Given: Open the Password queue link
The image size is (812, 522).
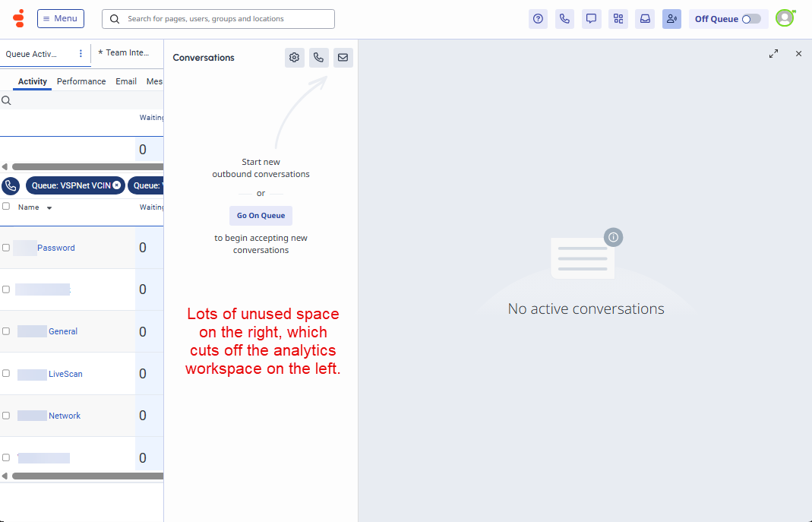Looking at the screenshot, I should (x=56, y=248).
